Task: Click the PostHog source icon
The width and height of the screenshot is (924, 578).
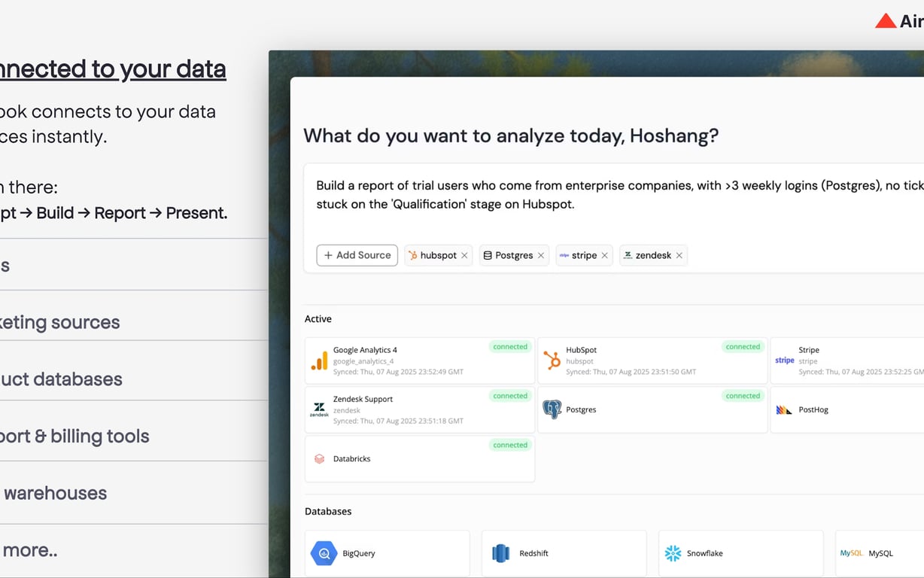Action: tap(783, 409)
